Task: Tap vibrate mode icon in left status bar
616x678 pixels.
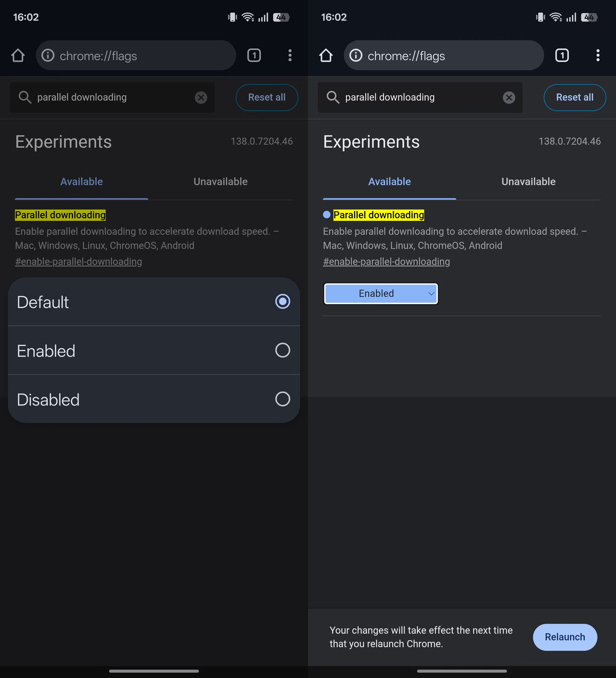Action: point(233,17)
